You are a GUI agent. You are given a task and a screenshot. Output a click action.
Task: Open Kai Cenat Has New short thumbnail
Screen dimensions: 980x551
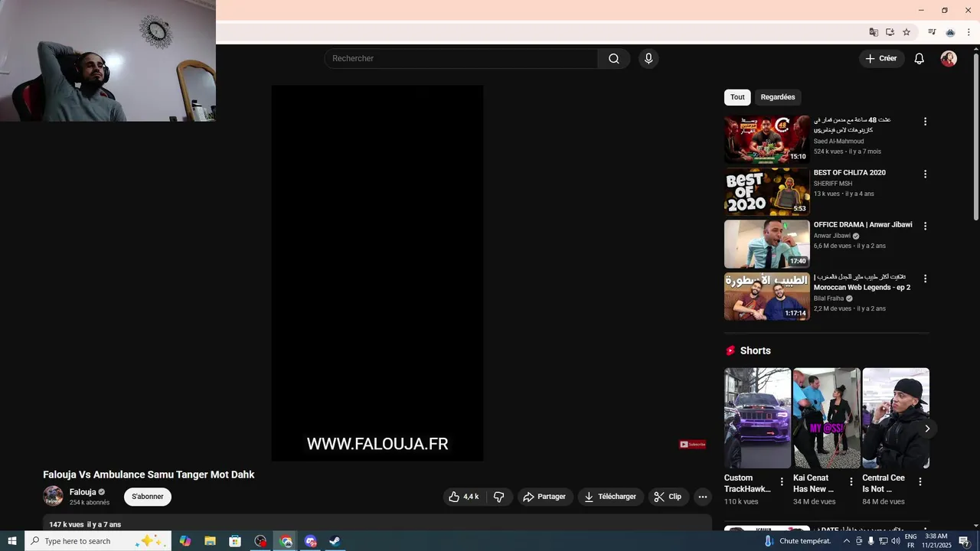tap(827, 418)
